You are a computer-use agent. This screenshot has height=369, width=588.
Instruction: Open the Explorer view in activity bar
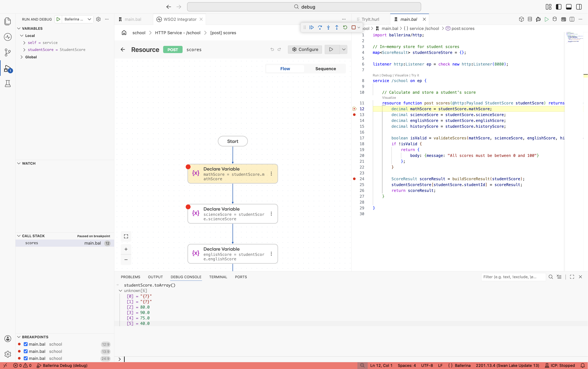coord(8,21)
